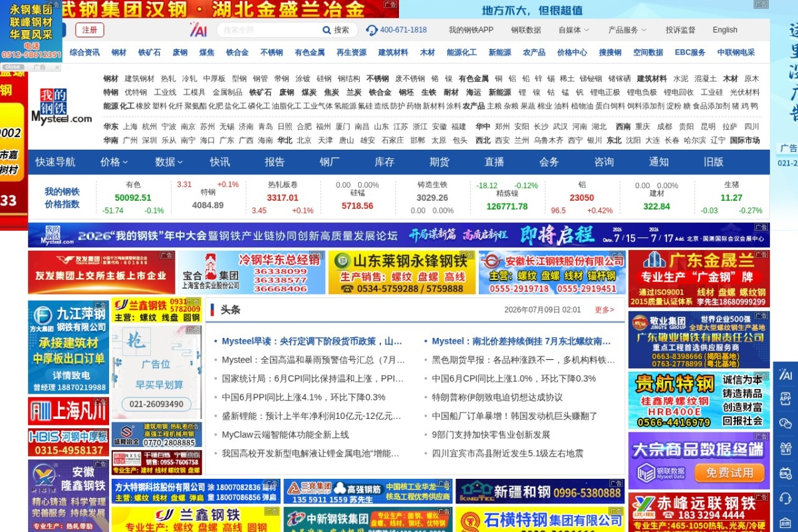Open the 山东莱钢永锋钢铁 ad banner
The image size is (798, 532).
tap(402, 272)
